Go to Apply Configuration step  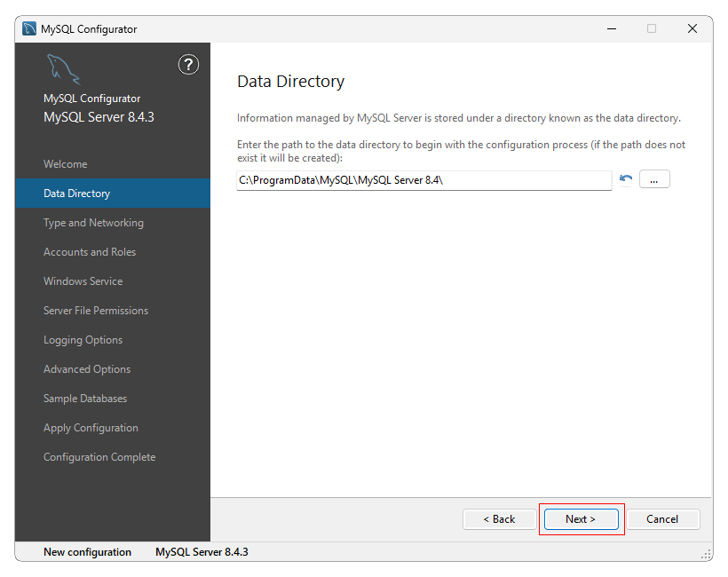pyautogui.click(x=91, y=428)
